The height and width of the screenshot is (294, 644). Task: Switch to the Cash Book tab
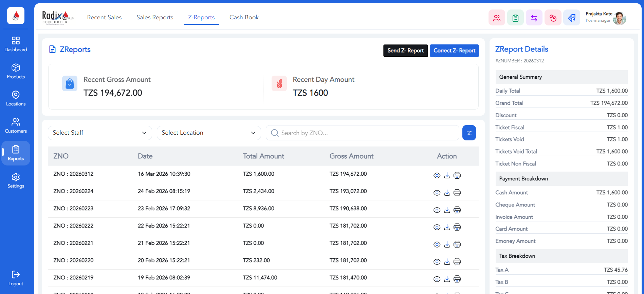244,17
